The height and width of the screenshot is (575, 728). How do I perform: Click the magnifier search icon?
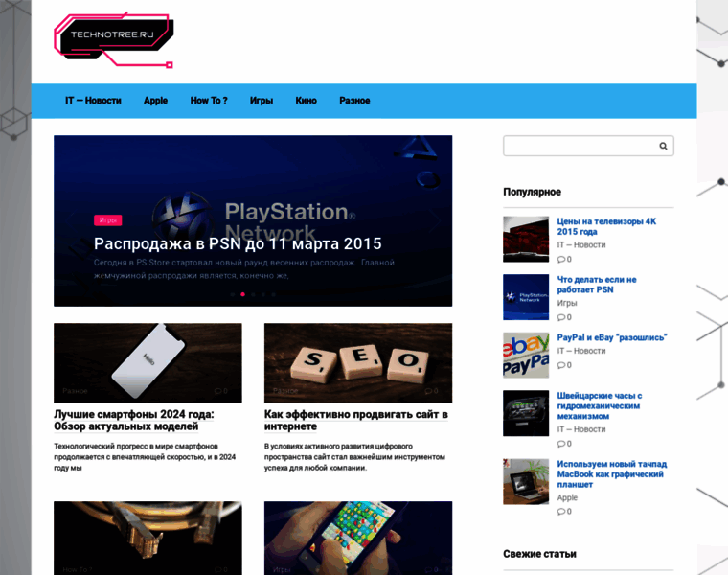[663, 146]
